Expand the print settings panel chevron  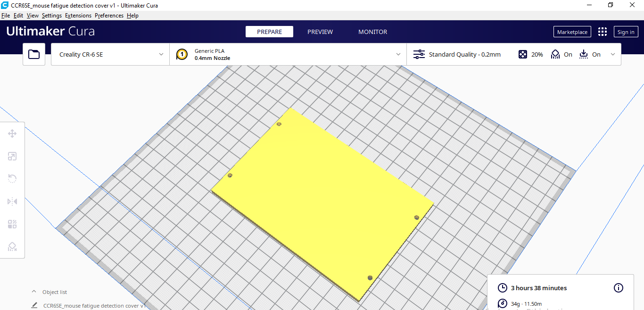coord(613,54)
